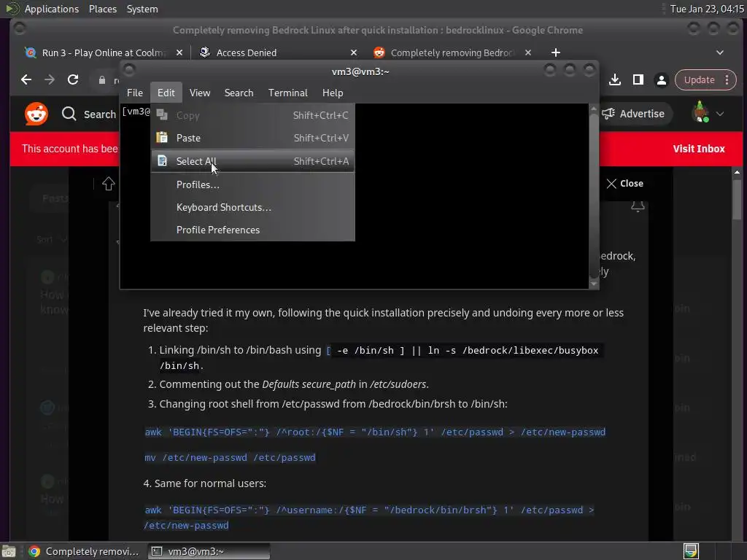Click the clock showing Tue Jan 23

click(707, 9)
